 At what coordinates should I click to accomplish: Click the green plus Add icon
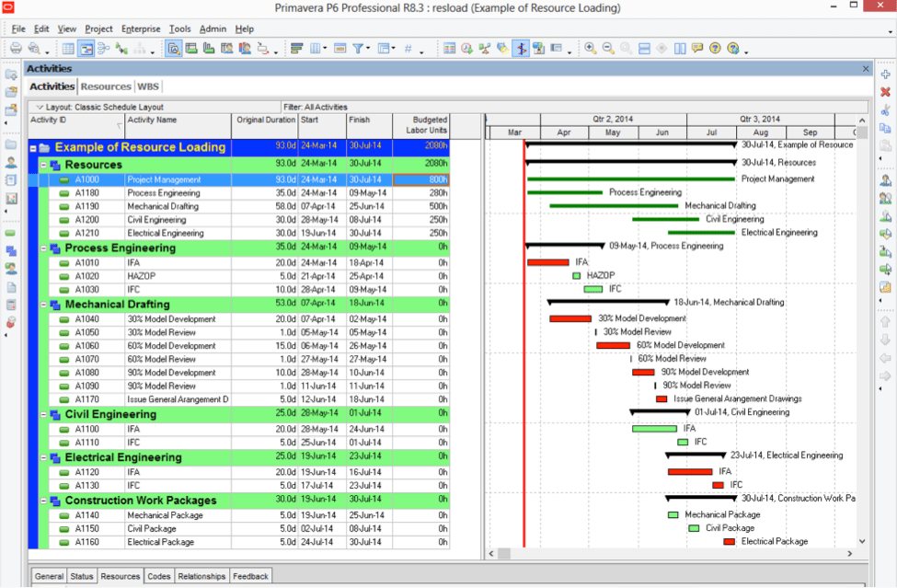[x=886, y=75]
